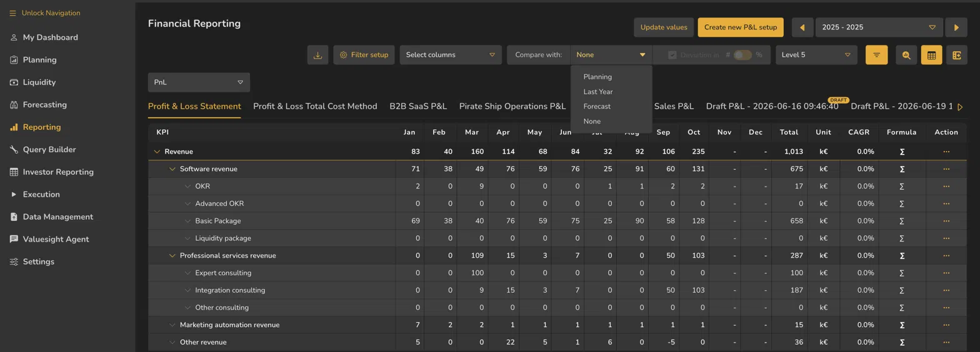Switch to Profit & Loss Total Cost Method tab
This screenshot has width=980, height=352.
[315, 107]
